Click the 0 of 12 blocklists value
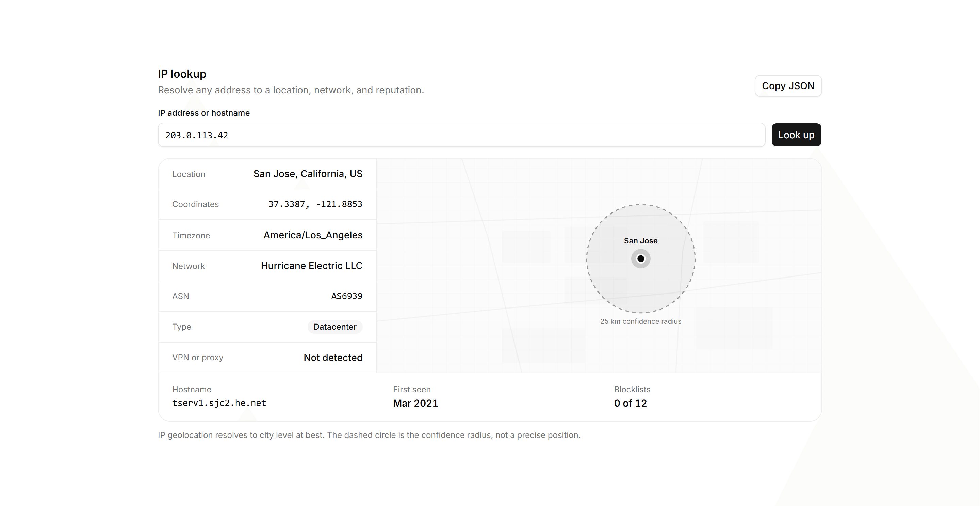The height and width of the screenshot is (506, 980). click(630, 403)
